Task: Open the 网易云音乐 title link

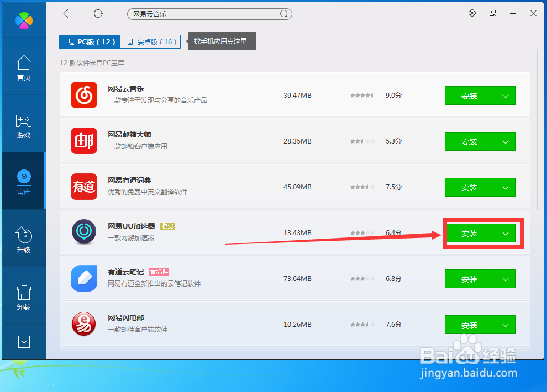Action: (x=126, y=89)
